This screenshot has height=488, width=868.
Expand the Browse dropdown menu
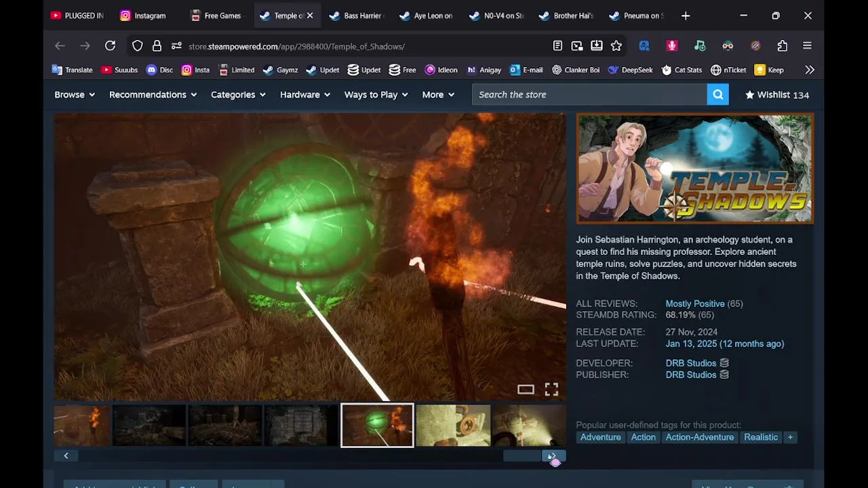pyautogui.click(x=75, y=95)
